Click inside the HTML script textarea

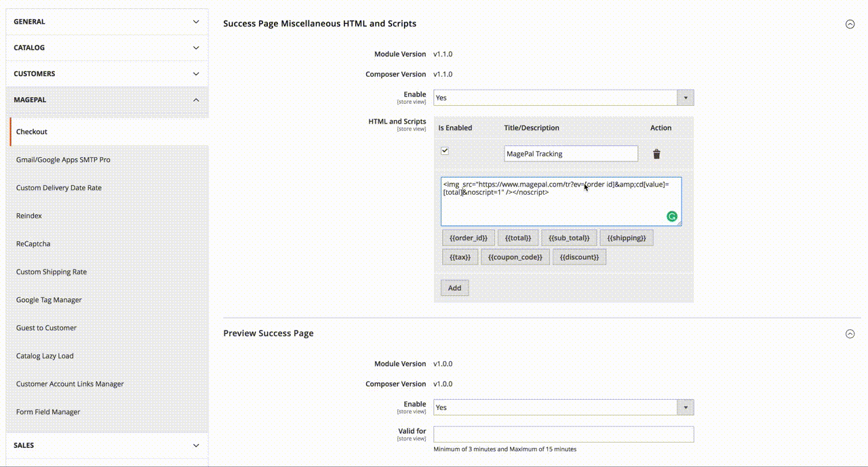coord(561,202)
